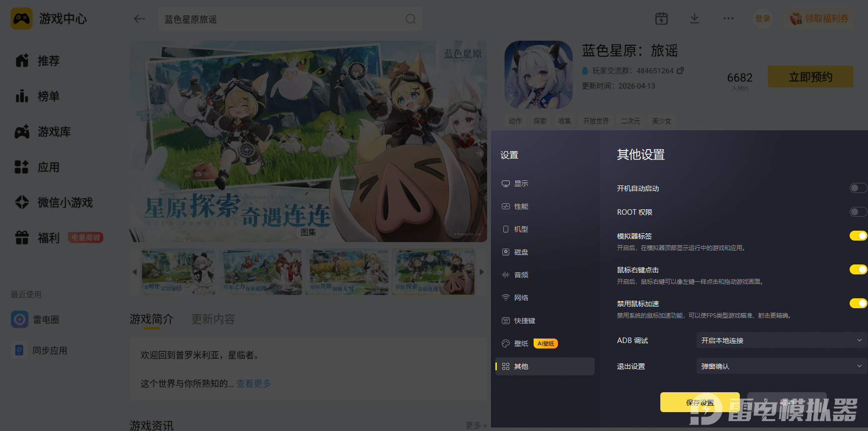Open recent app 雷电圈

point(35,319)
